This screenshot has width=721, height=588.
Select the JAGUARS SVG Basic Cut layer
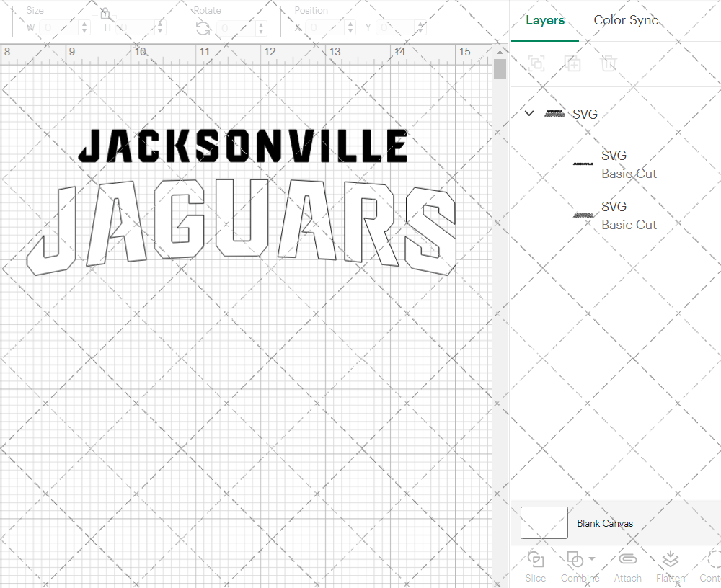[627, 215]
